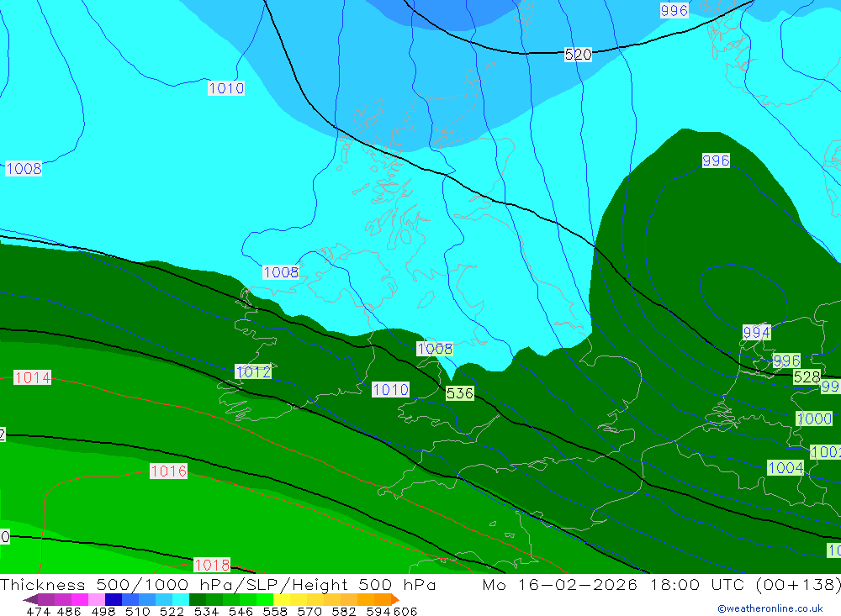Select the red 1014 isobar label
The width and height of the screenshot is (841, 616).
coord(32,377)
